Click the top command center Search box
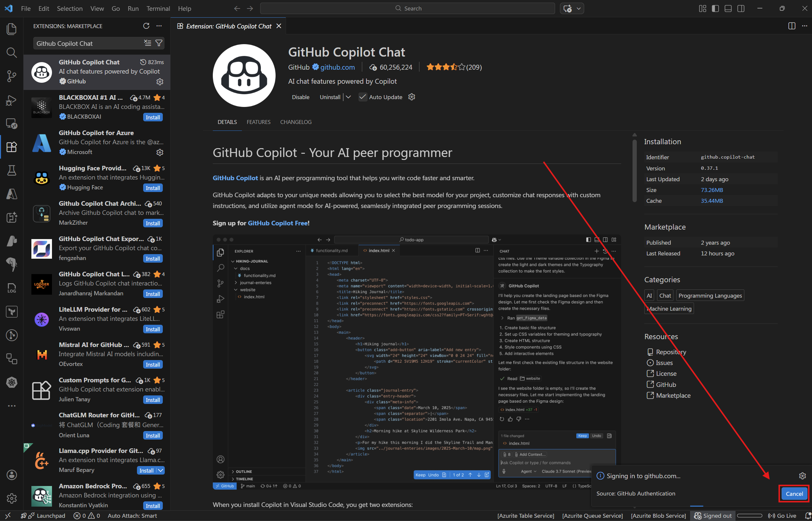 [407, 9]
